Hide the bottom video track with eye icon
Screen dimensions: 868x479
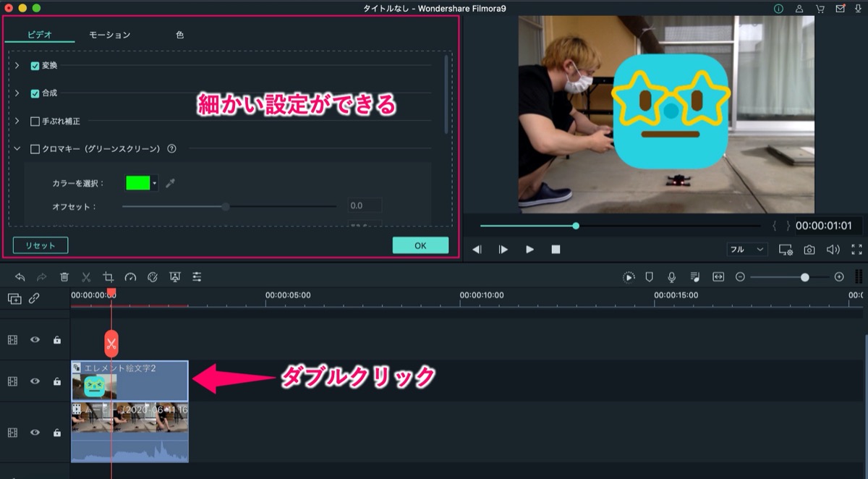35,433
